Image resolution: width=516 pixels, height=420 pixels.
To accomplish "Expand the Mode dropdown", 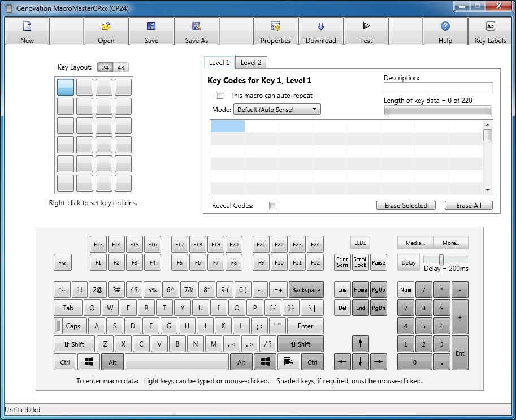I will pos(276,110).
